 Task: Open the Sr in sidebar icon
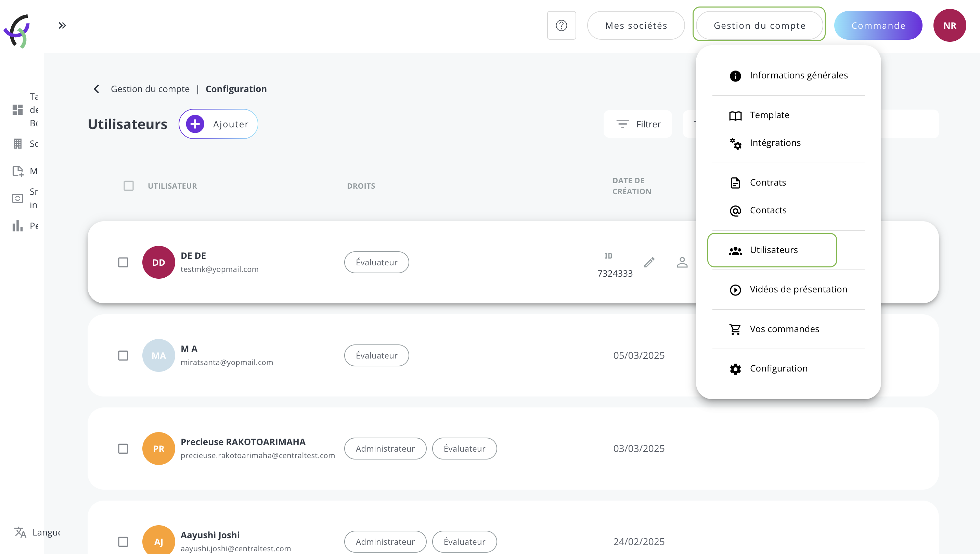(x=17, y=198)
